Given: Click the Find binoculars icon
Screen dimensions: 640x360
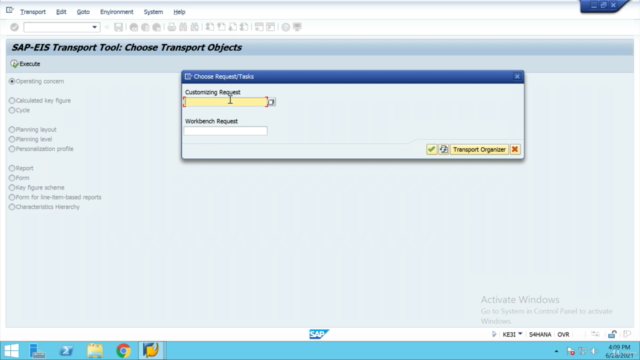Looking at the screenshot, I should pyautogui.click(x=183, y=27).
